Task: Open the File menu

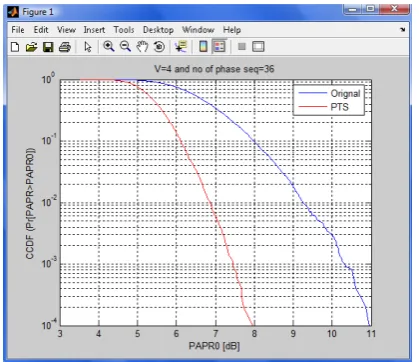Action: click(x=18, y=30)
